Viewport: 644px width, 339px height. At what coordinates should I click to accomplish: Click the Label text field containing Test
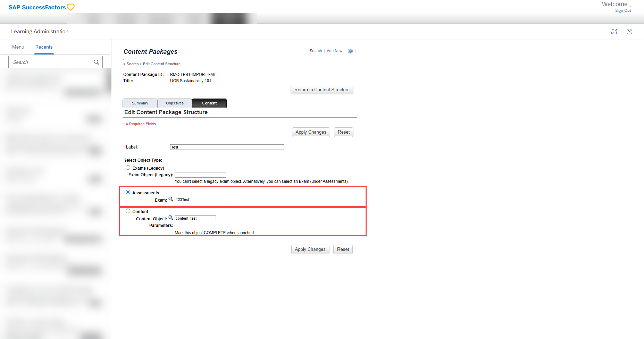(x=227, y=147)
